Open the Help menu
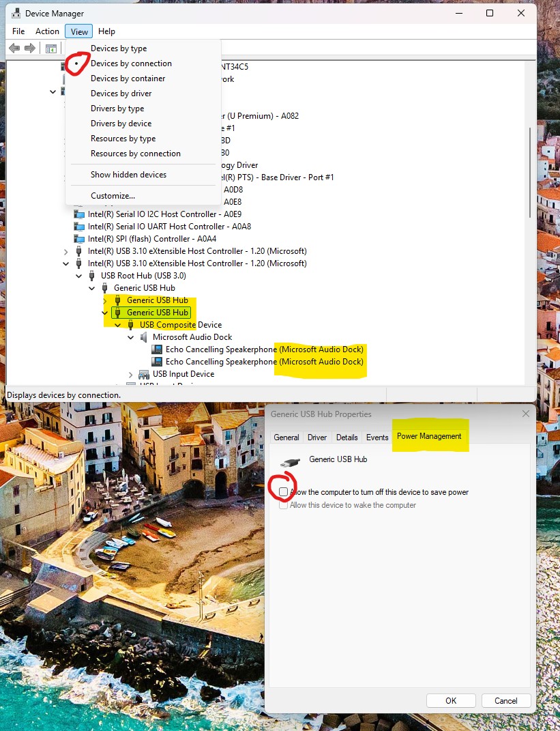Viewport: 560px width, 731px height. (106, 31)
